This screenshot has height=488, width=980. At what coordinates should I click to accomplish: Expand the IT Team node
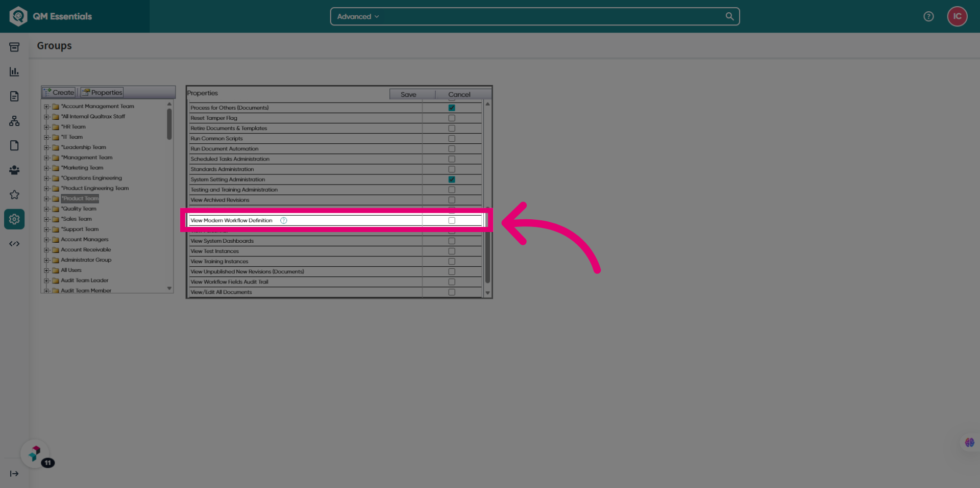point(46,137)
